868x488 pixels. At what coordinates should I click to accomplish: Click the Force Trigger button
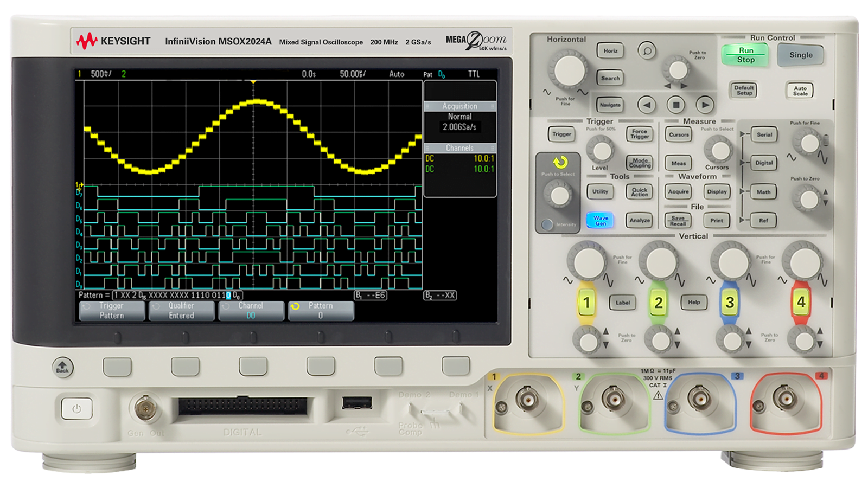640,134
